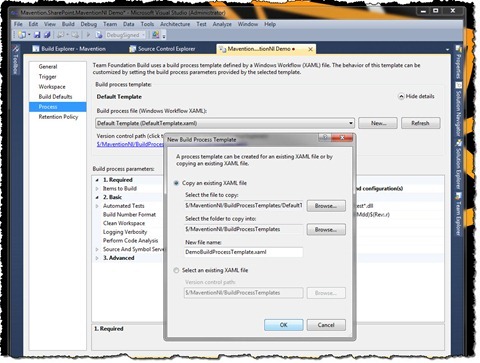Image resolution: width=480 pixels, height=363 pixels.
Task: Open the document tab list dropdown arrow
Action: 447,49
